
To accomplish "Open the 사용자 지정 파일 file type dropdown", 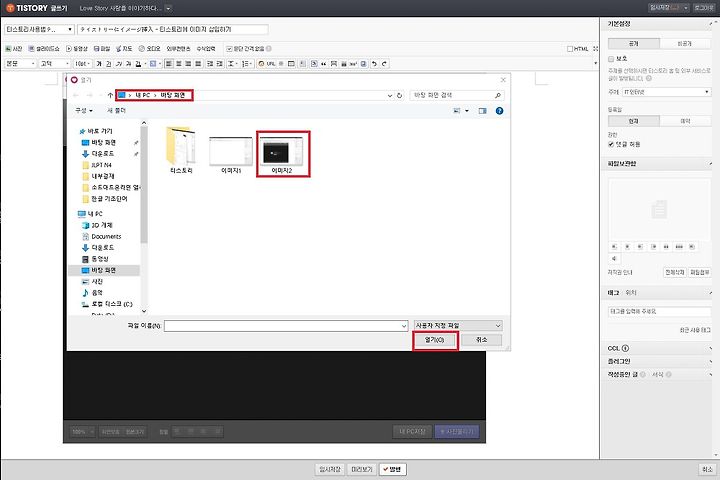I will click(458, 326).
